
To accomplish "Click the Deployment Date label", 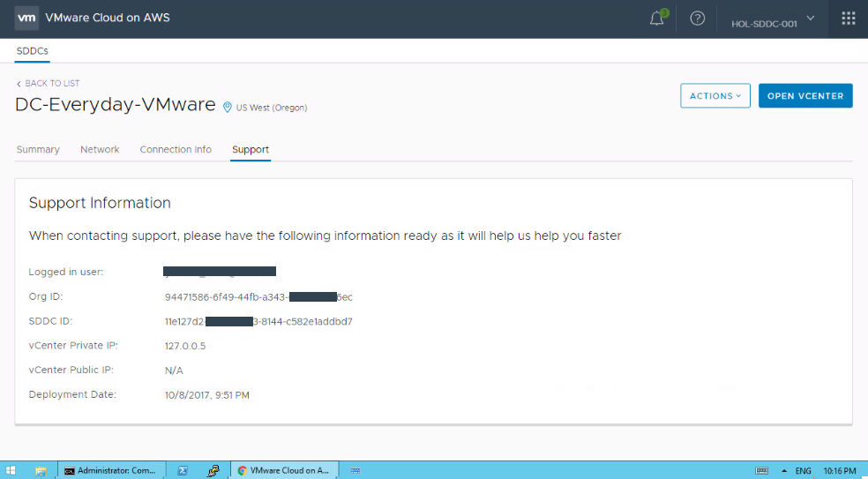I will click(72, 395).
